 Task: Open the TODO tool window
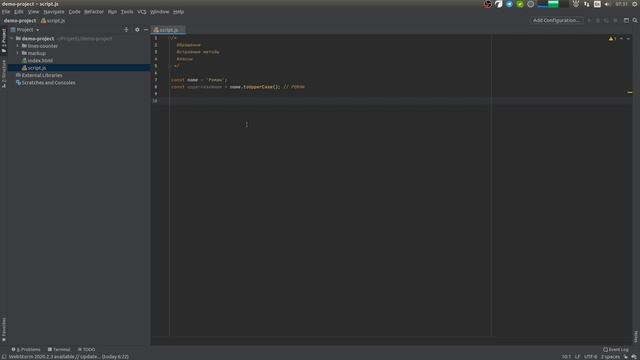click(x=86, y=349)
